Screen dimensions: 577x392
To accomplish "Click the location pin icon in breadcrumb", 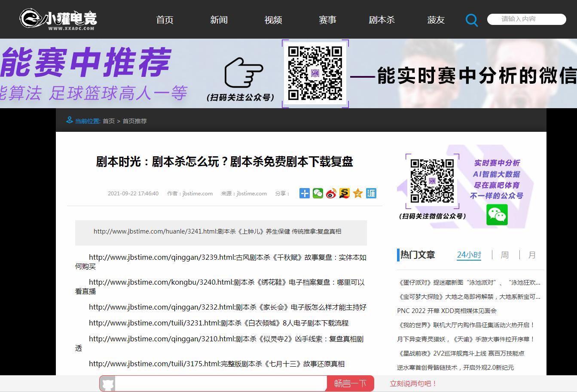I will point(70,120).
